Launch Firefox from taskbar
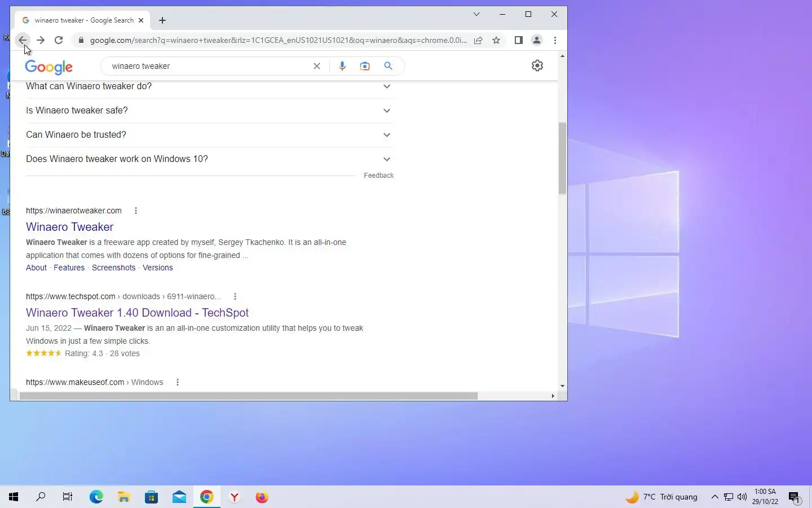 [x=262, y=497]
